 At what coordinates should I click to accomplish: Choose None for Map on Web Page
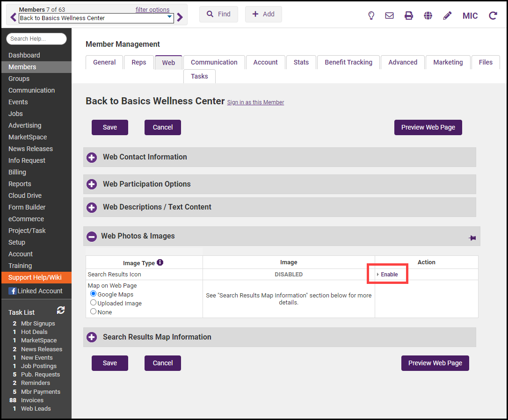(94, 311)
